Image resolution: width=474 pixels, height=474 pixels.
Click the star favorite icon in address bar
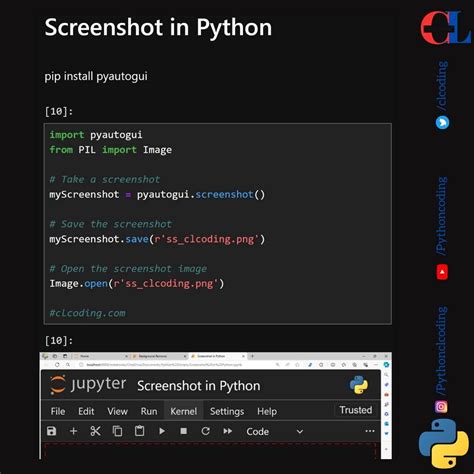(x=297, y=365)
